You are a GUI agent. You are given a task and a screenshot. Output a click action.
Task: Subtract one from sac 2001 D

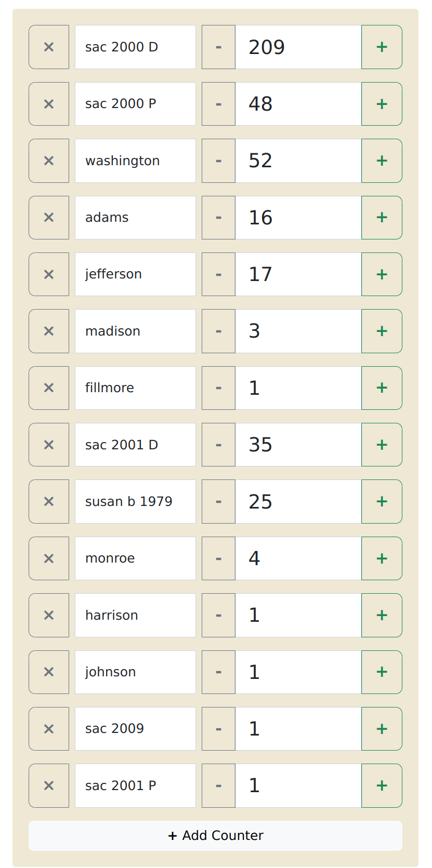coord(218,445)
